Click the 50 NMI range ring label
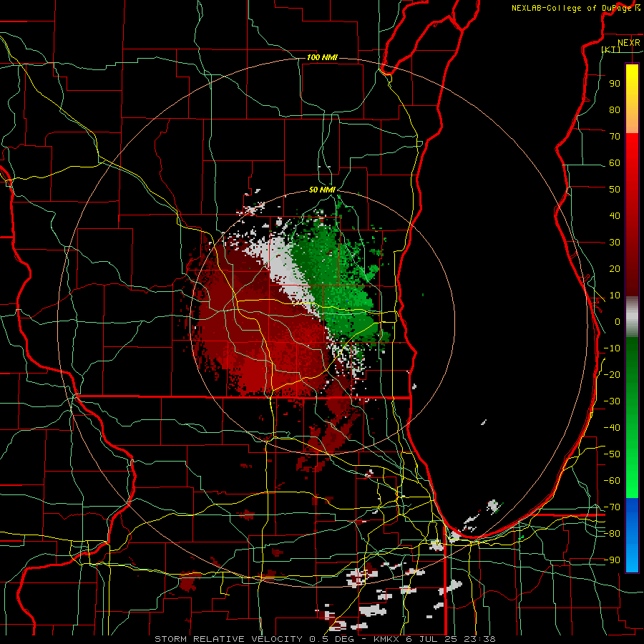This screenshot has height=644, width=644. [x=322, y=190]
